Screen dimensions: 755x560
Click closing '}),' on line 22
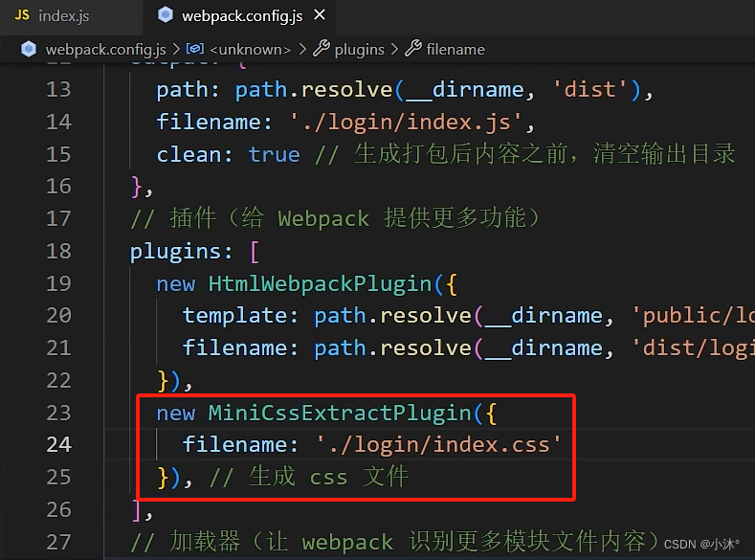(175, 381)
